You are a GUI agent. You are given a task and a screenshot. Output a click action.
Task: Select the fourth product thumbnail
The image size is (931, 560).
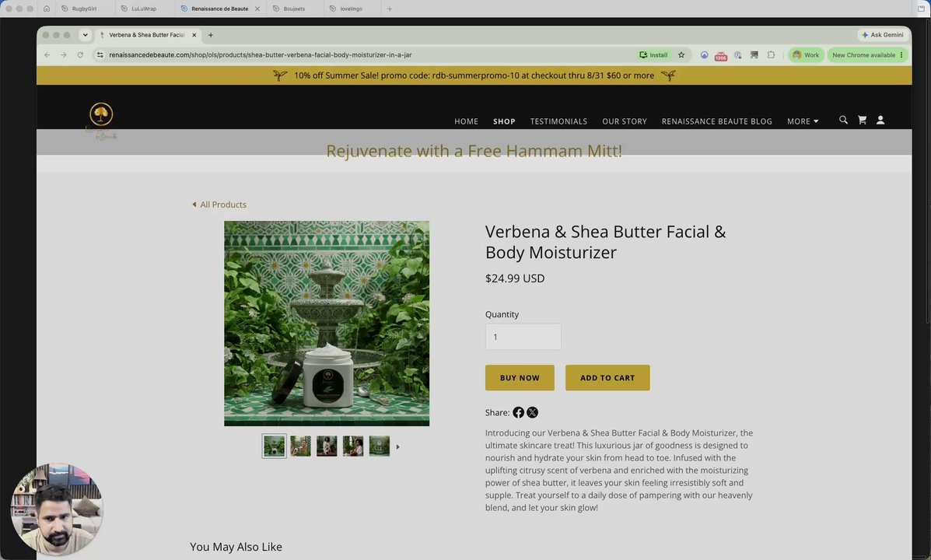pyautogui.click(x=352, y=446)
